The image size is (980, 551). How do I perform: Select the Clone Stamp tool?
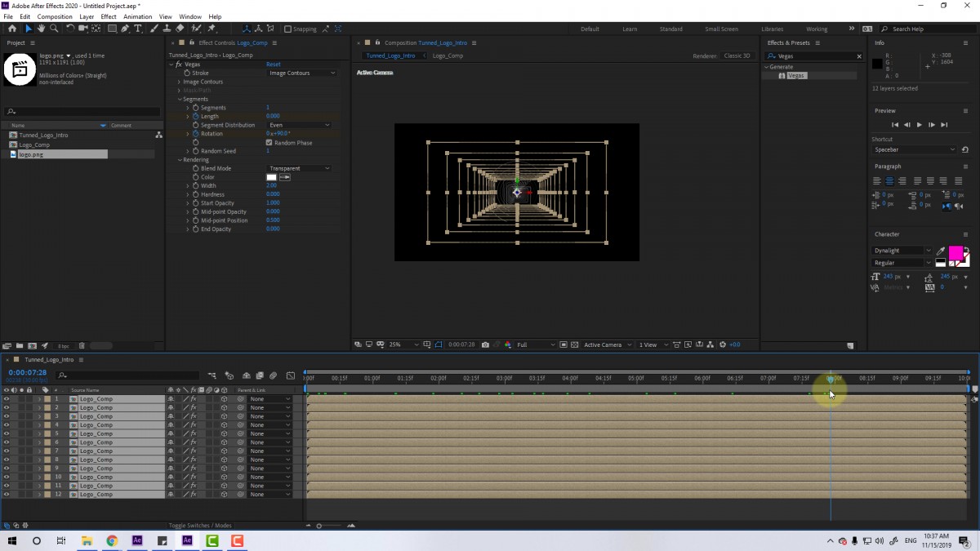pos(167,29)
